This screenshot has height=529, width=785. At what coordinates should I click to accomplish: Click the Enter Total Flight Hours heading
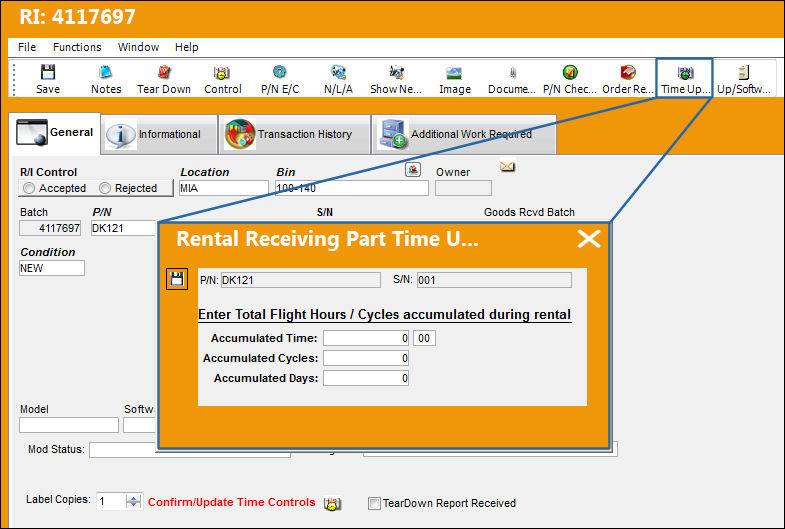click(x=384, y=314)
